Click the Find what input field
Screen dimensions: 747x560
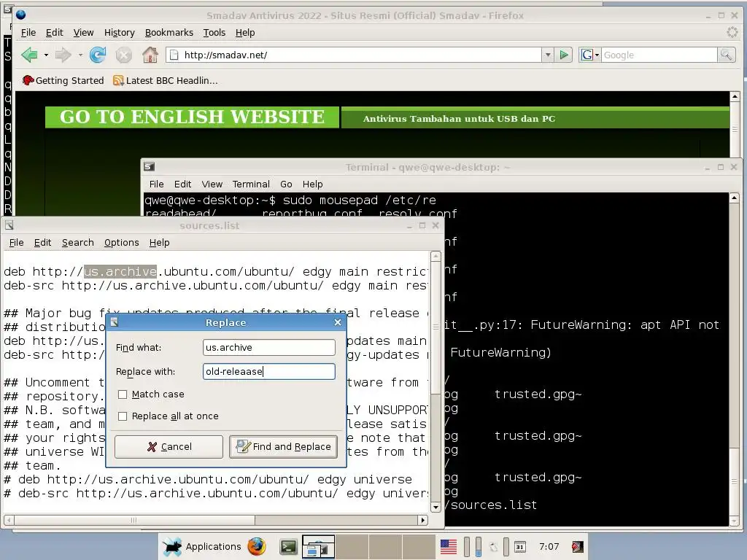coord(268,347)
